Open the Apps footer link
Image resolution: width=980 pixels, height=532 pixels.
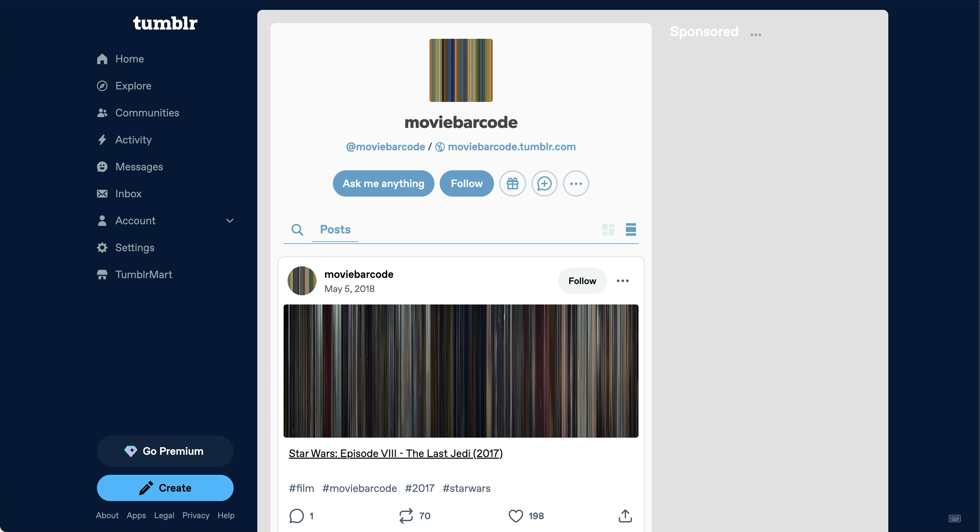click(136, 515)
